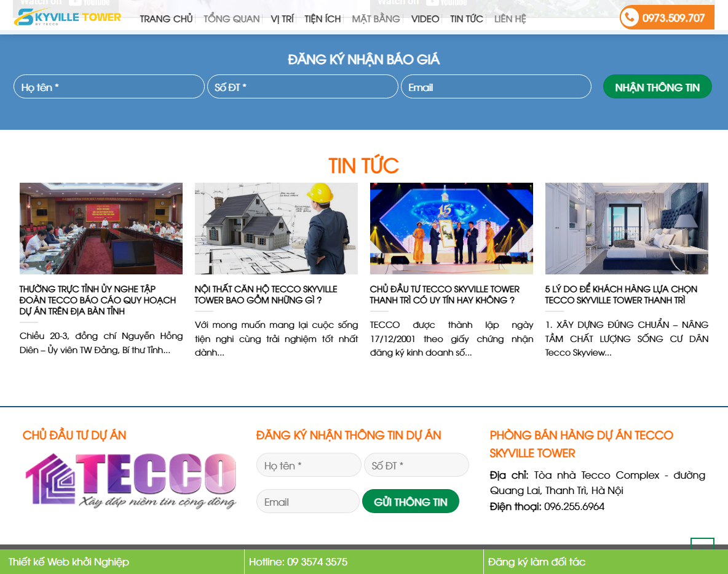The height and width of the screenshot is (574, 728).
Task: Click the phone icon on the 0973.509.707 button
Action: pyautogui.click(x=630, y=18)
